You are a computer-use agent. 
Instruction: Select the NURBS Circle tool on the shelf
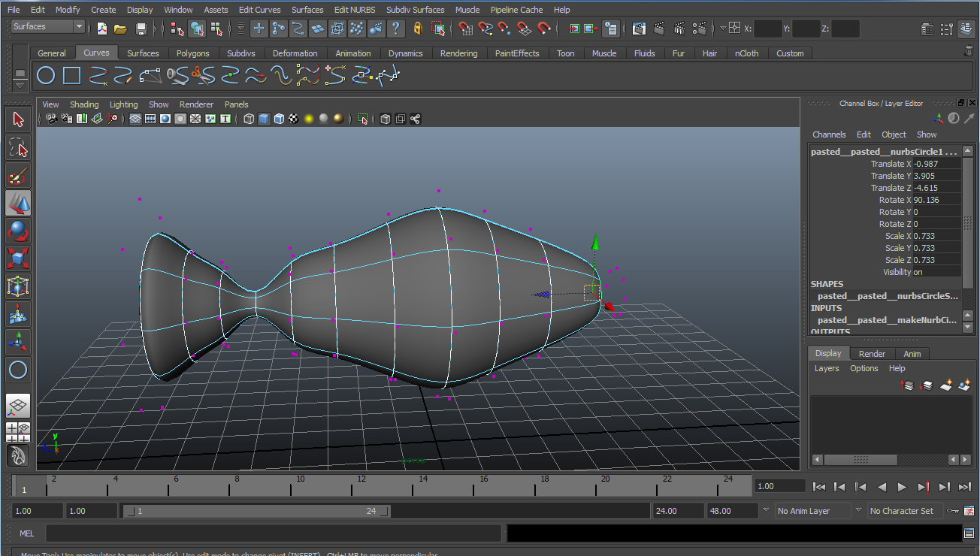[x=46, y=75]
